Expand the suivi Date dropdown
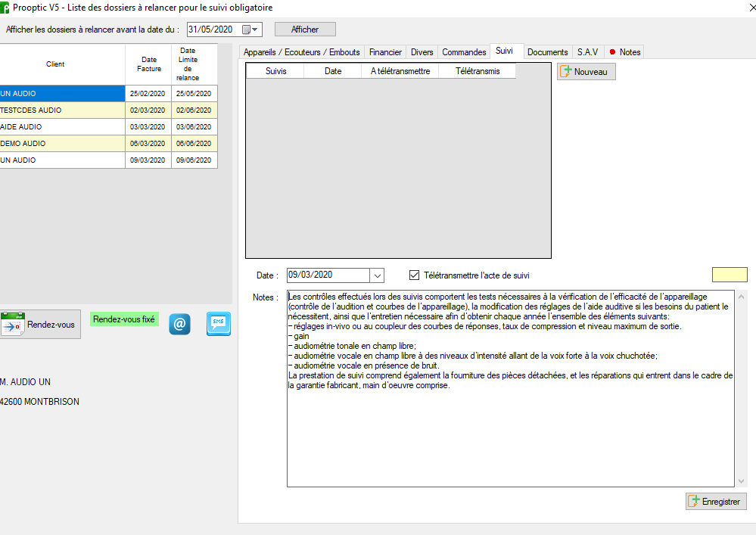Screen dimensions: 756x535 point(377,275)
